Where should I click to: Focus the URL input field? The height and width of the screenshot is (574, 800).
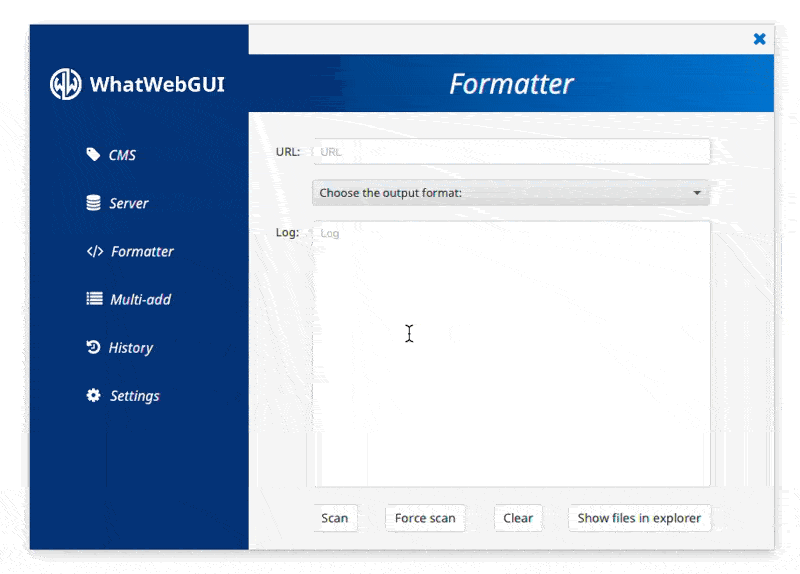(512, 152)
